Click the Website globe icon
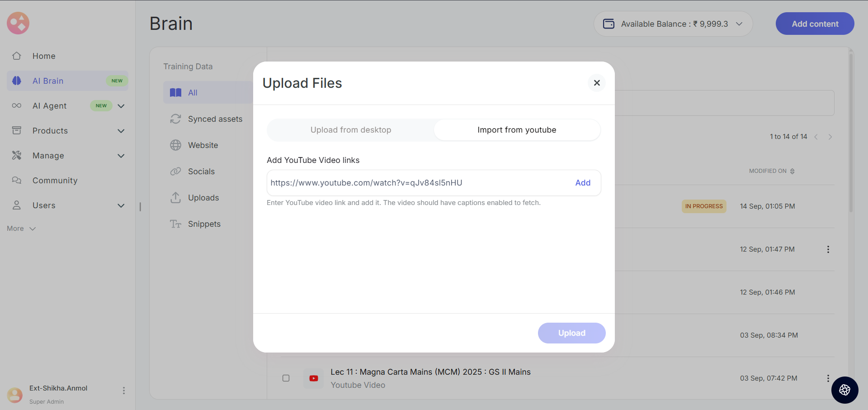Viewport: 868px width, 410px height. click(175, 145)
